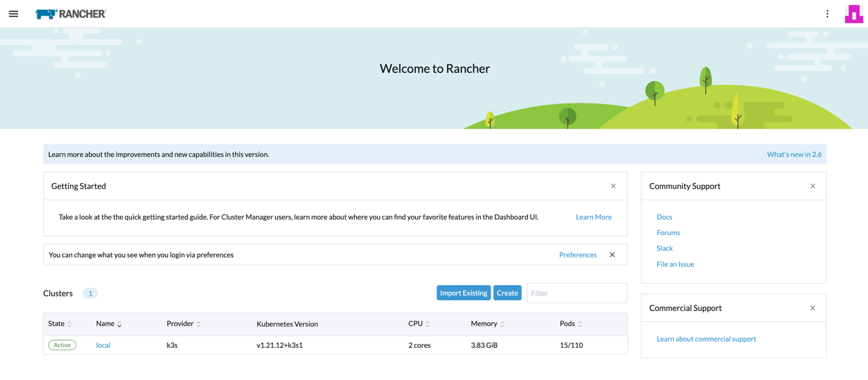This screenshot has height=380, width=868.
Task: Sort clusters by State column
Action: pyautogui.click(x=60, y=324)
